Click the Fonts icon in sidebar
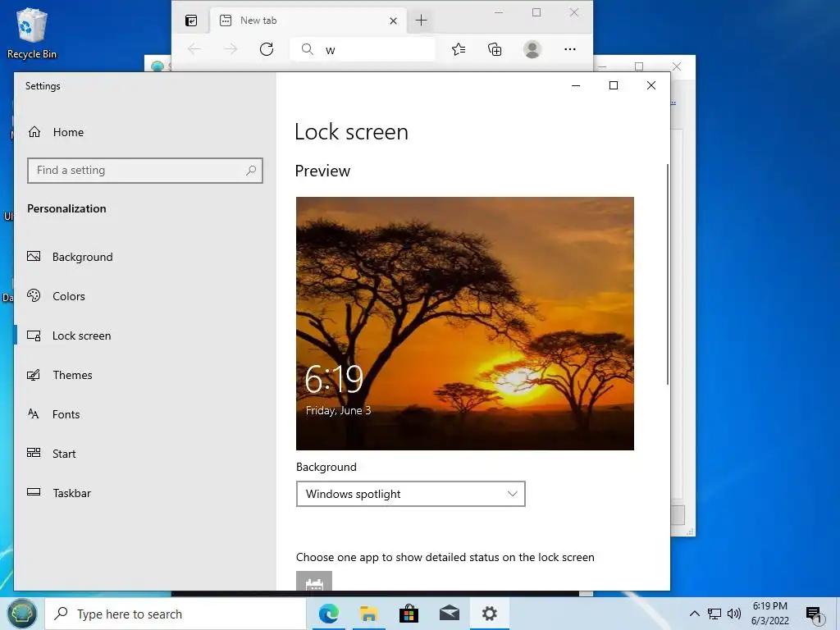The image size is (840, 630). coord(34,413)
